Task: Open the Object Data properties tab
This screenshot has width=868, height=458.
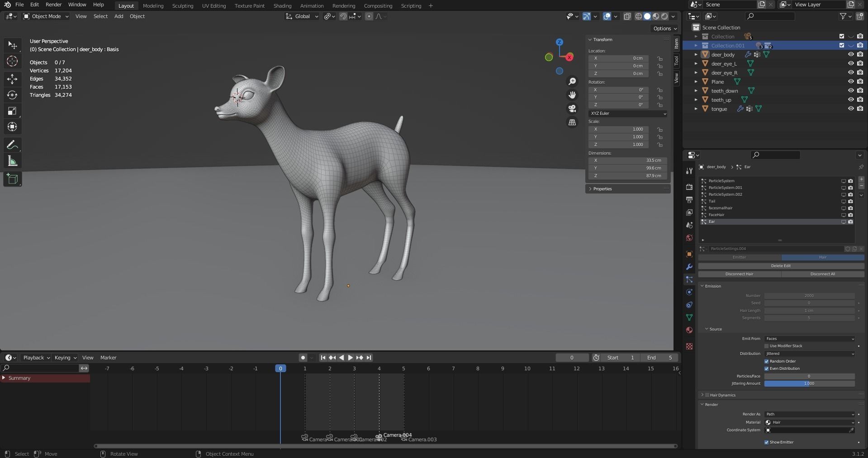Action: coord(689,317)
